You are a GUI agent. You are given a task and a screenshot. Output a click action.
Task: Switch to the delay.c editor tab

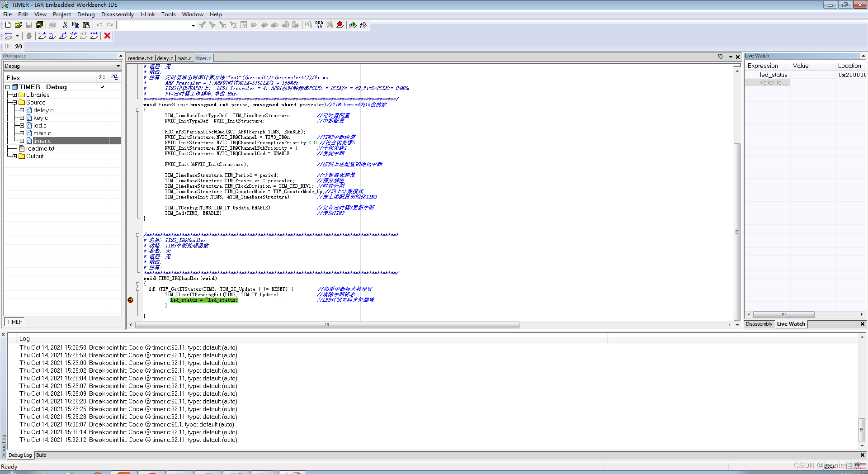(x=165, y=58)
